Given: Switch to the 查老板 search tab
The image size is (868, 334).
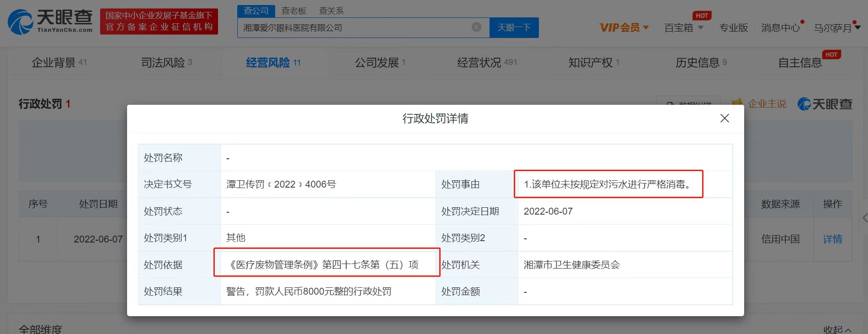Looking at the screenshot, I should pyautogui.click(x=293, y=11).
